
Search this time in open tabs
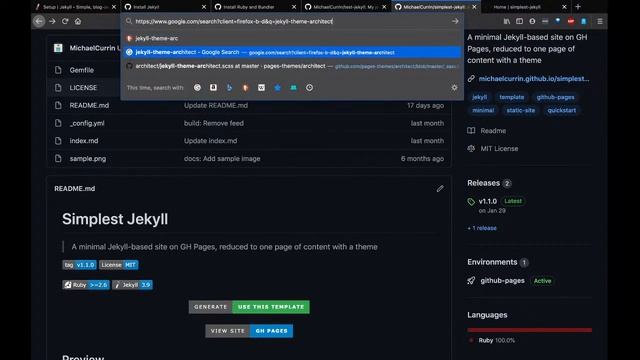[x=293, y=87]
